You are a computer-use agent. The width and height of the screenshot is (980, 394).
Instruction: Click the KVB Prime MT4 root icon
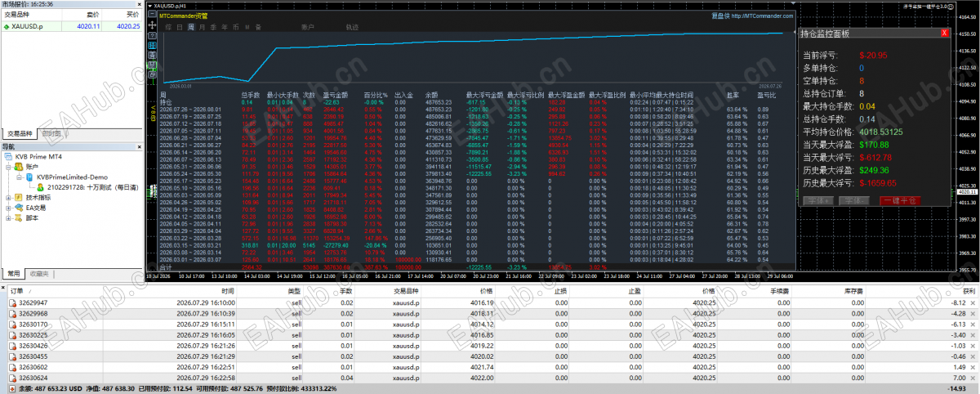pyautogui.click(x=7, y=156)
